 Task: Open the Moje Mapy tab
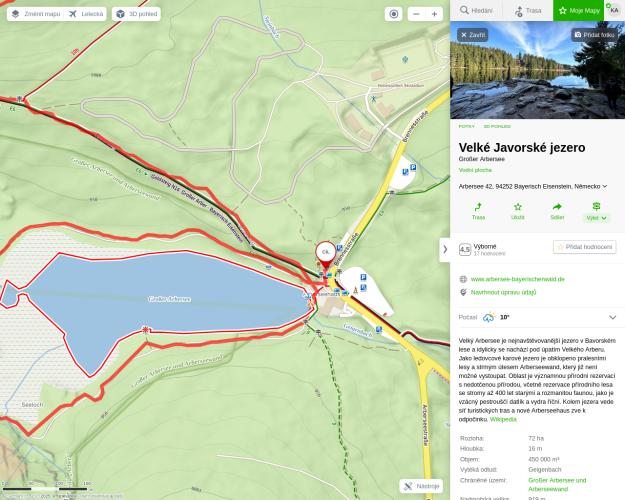(578, 10)
